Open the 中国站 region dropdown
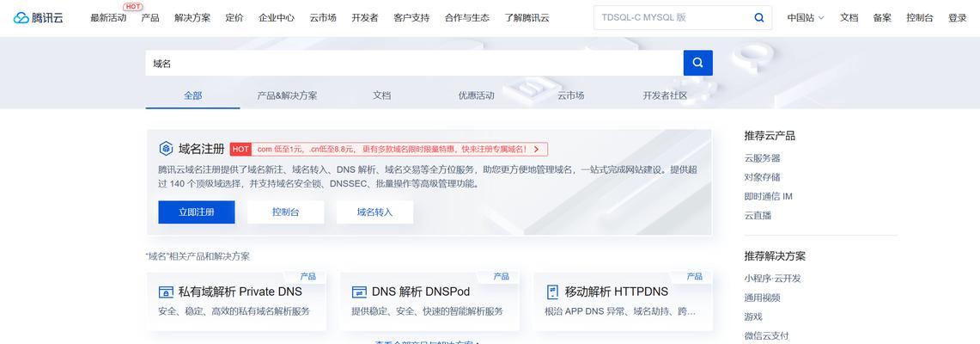Image resolution: width=980 pixels, height=344 pixels. coord(806,17)
